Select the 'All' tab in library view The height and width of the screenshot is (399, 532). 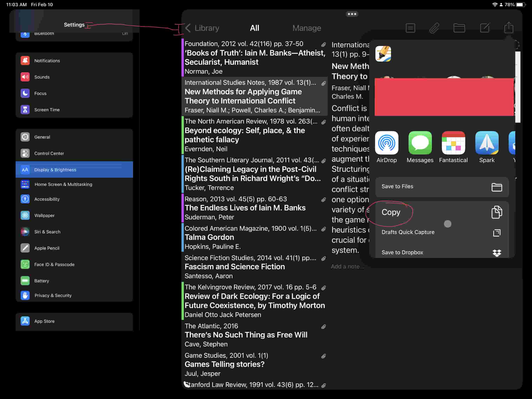[254, 28]
